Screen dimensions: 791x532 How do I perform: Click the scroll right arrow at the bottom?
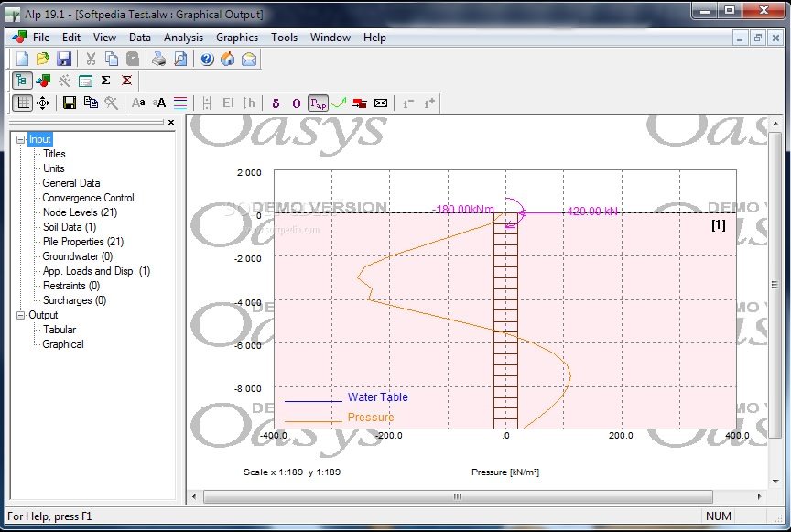click(759, 496)
